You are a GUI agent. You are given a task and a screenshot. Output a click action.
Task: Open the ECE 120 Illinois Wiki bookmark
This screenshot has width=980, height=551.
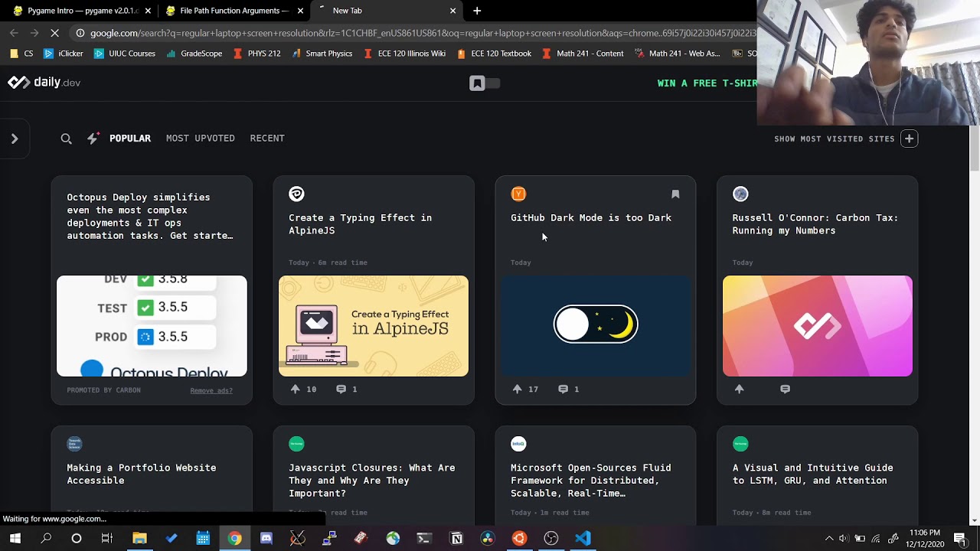click(404, 54)
